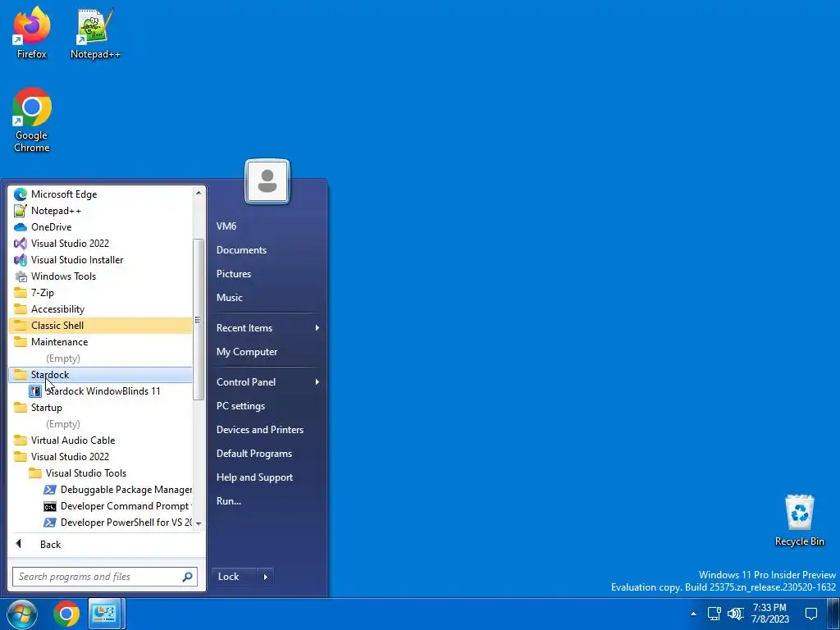Viewport: 840px width, 630px height.
Task: Click the programs list scroll up arrow
Action: click(199, 192)
